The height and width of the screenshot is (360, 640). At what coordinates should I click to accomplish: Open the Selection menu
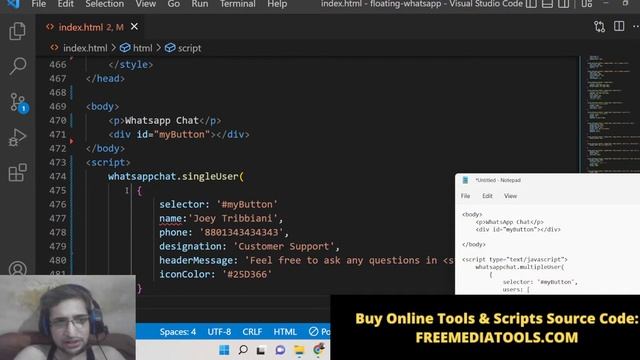tap(104, 4)
